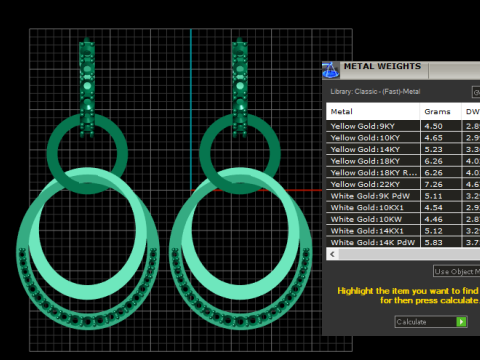Viewport: 480px width, 360px height.
Task: Click the Use Object button
Action: click(x=457, y=271)
